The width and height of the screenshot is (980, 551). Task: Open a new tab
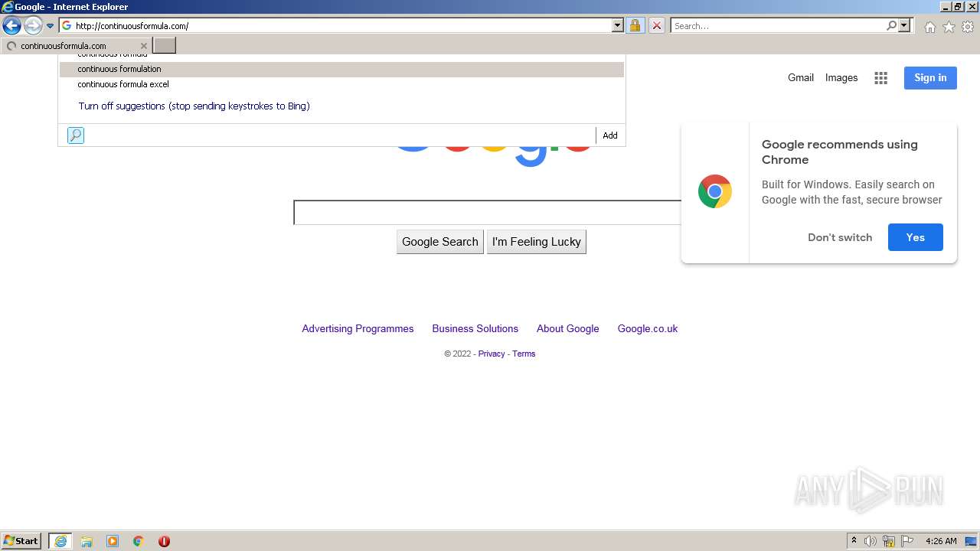(165, 46)
